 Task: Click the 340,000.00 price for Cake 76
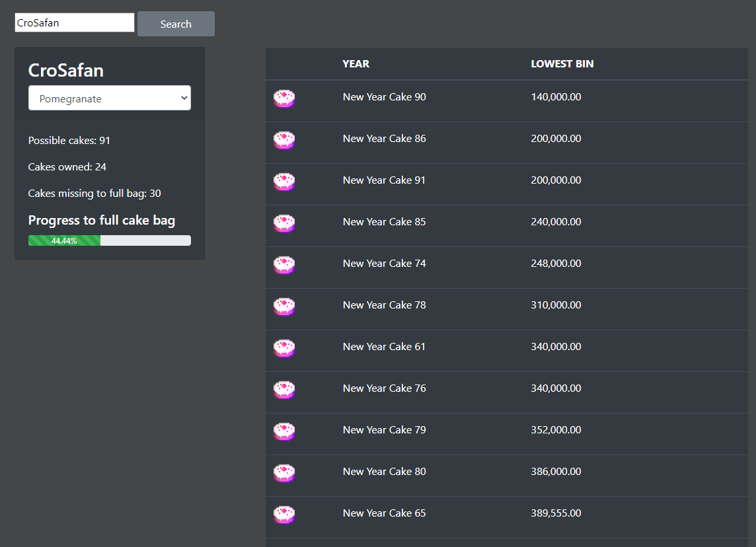[x=556, y=388]
